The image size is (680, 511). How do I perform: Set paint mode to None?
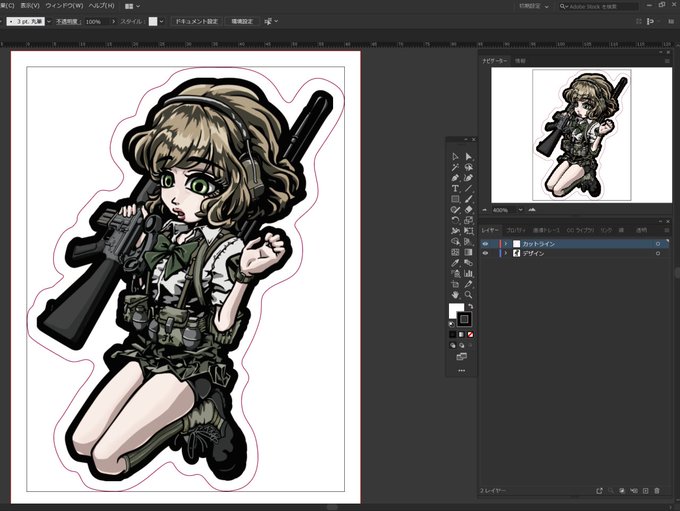pyautogui.click(x=470, y=334)
